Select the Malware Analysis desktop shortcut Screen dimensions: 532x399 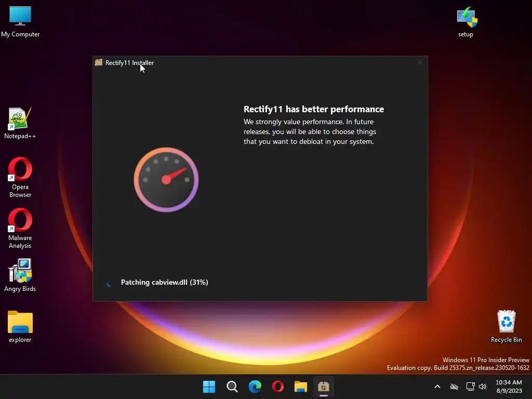(20, 229)
